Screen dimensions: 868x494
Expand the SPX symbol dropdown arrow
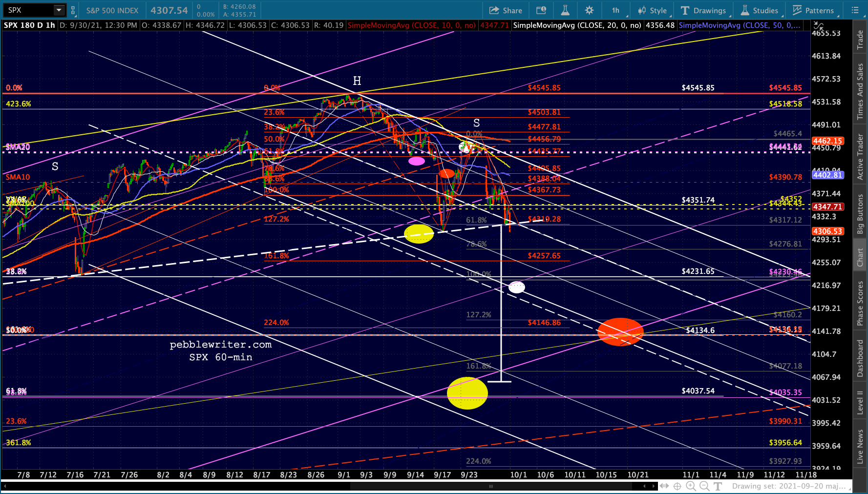pos(59,10)
